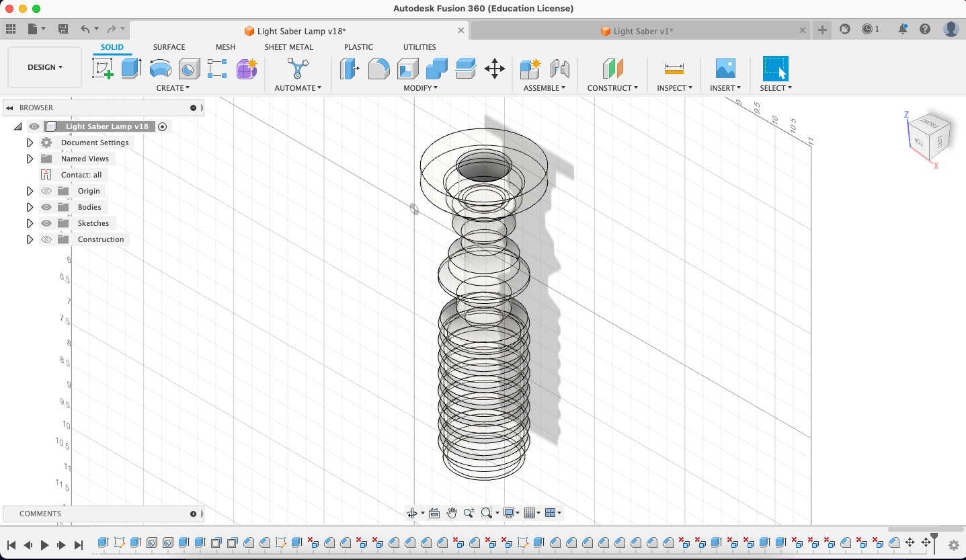This screenshot has width=966, height=560.
Task: Open the Display Settings dropdown
Action: point(509,512)
